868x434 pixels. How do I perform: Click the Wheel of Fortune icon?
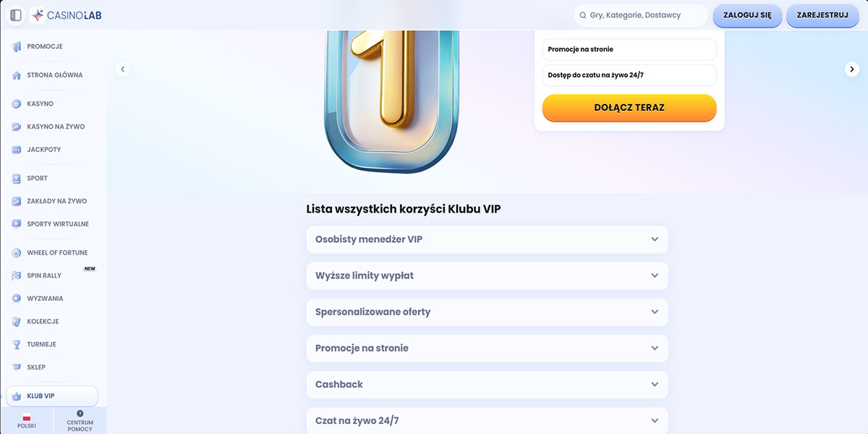click(x=16, y=253)
